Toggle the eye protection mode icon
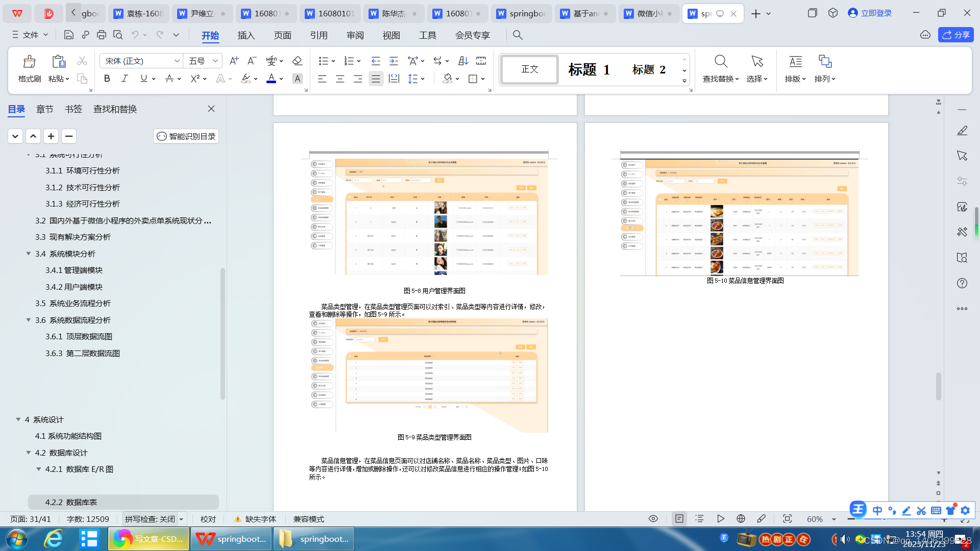The image size is (980, 551). coord(653,519)
